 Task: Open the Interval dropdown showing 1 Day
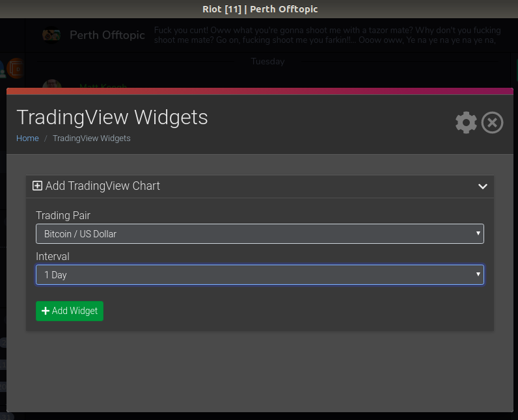pos(260,275)
